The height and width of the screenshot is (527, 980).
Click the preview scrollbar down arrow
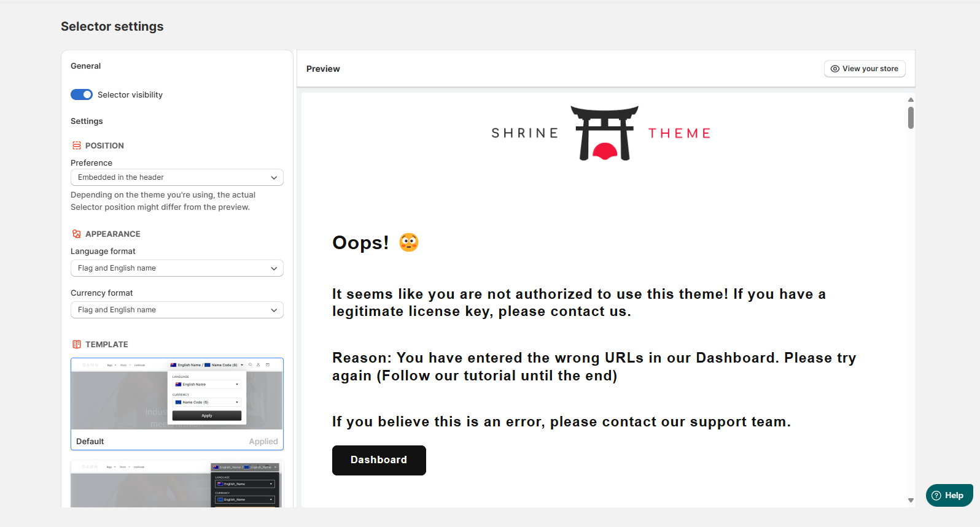911,500
